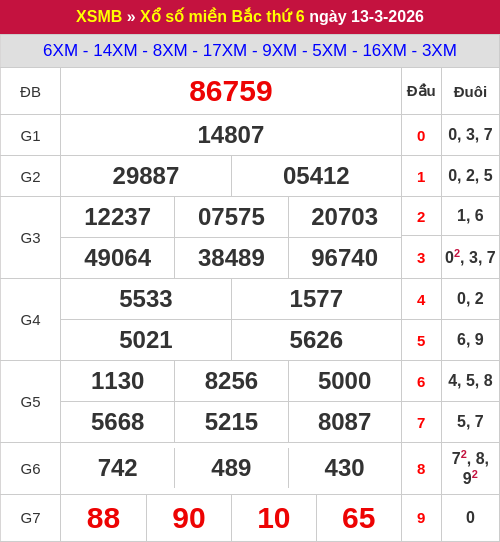This screenshot has height=542, width=500.
Task: Select the G2 row label
Action: [30, 177]
